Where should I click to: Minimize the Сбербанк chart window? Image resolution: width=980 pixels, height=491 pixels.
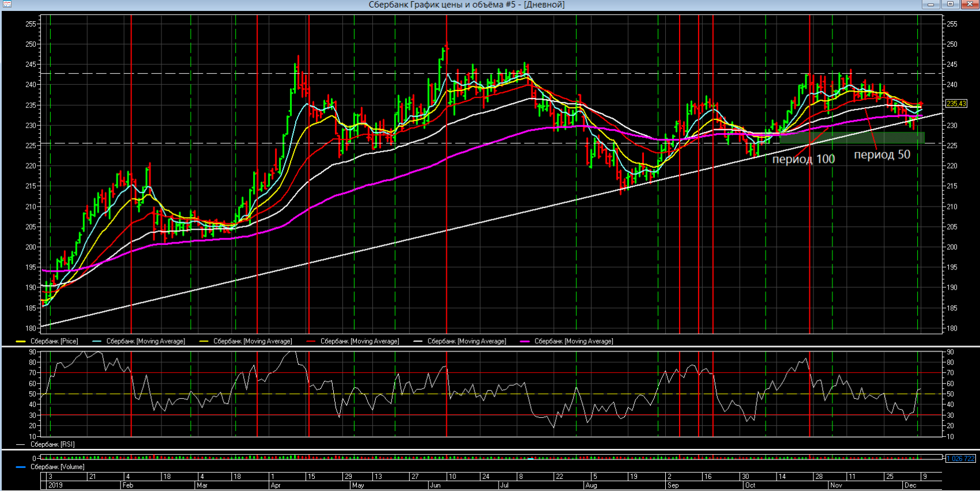click(x=930, y=4)
